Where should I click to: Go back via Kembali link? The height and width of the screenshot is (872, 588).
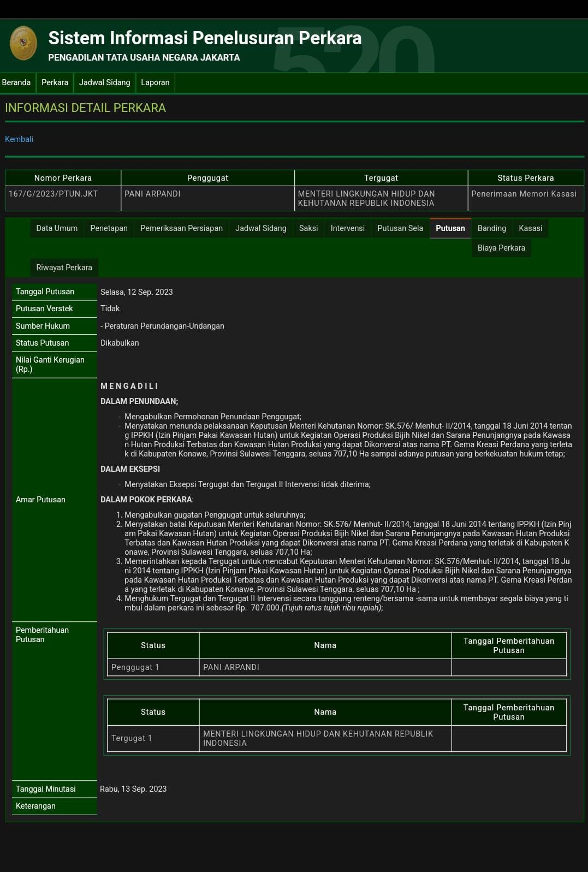click(19, 139)
